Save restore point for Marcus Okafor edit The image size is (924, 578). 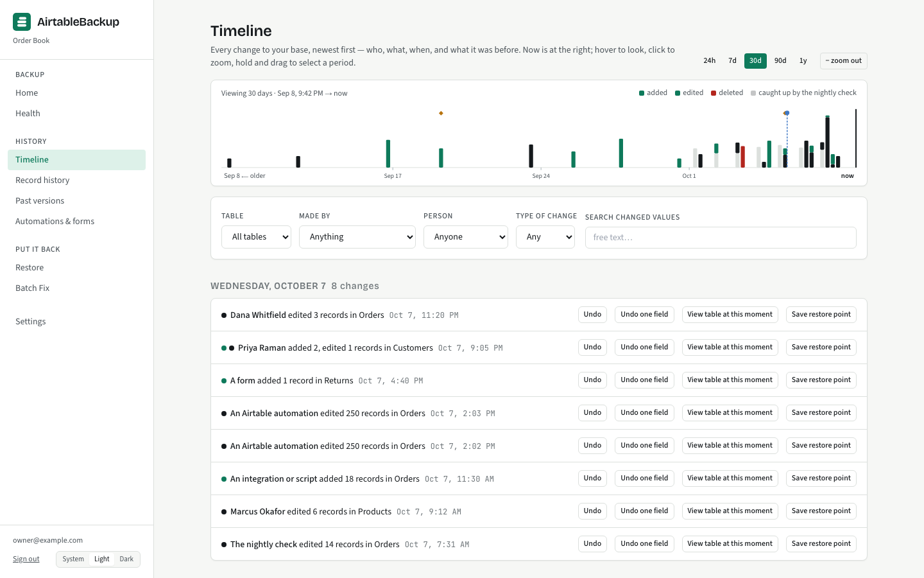(x=821, y=511)
